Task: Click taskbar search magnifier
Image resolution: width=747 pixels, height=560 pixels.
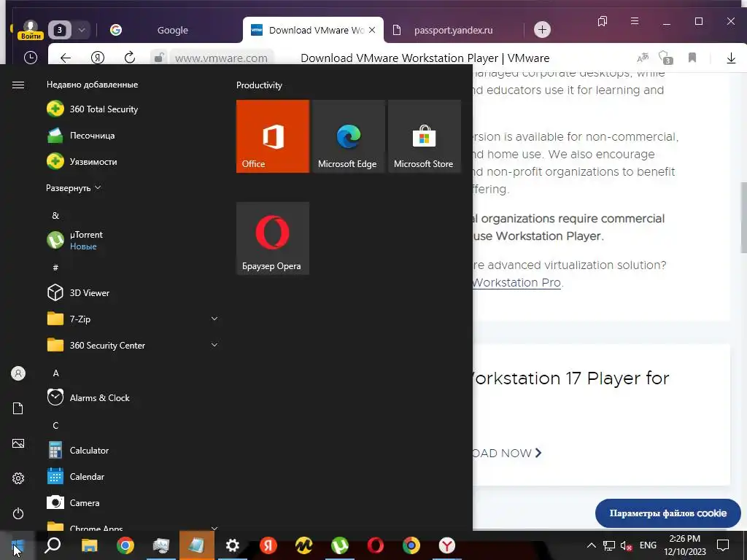Action: pyautogui.click(x=53, y=545)
